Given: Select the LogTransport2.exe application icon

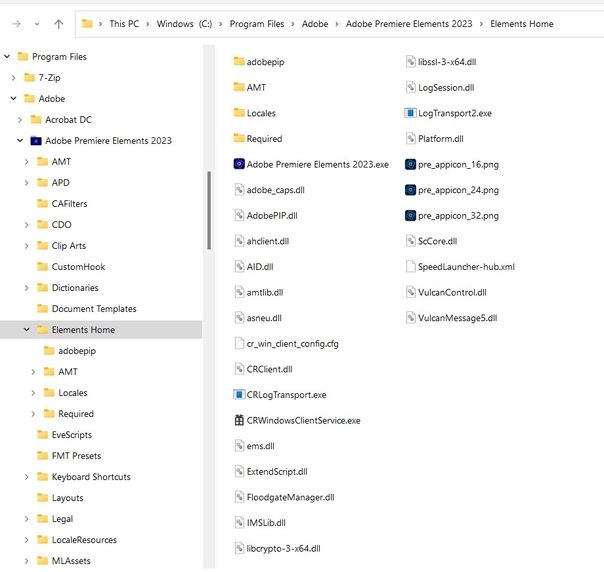Looking at the screenshot, I should (410, 113).
